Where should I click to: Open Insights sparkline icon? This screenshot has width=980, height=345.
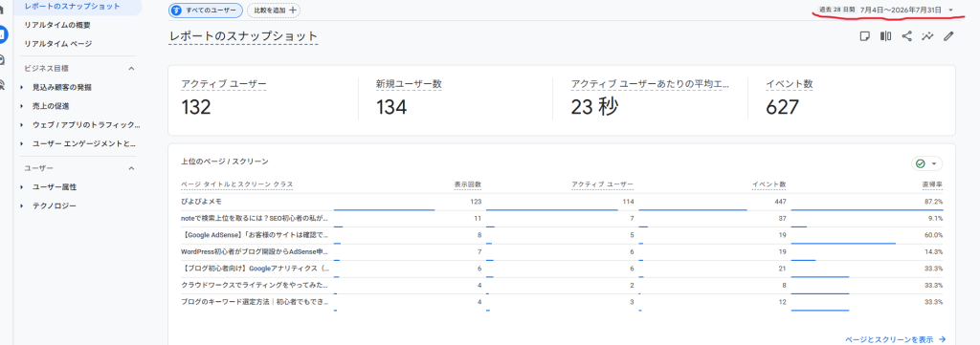click(927, 36)
